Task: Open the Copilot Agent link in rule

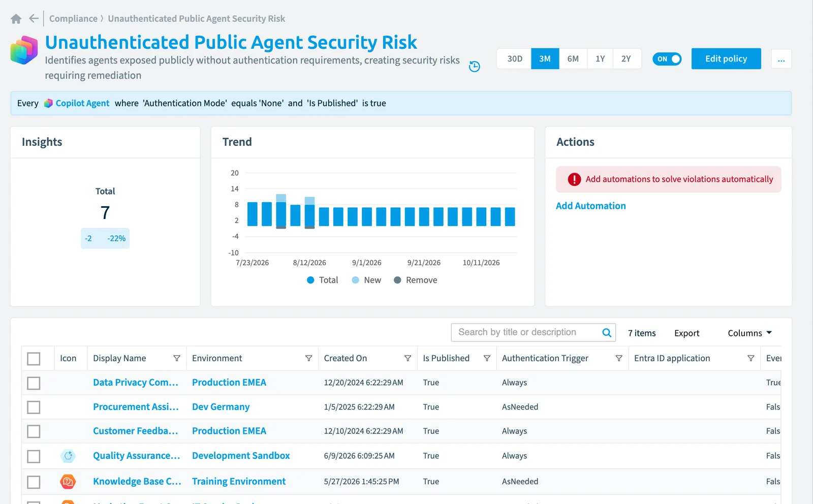Action: 82,103
